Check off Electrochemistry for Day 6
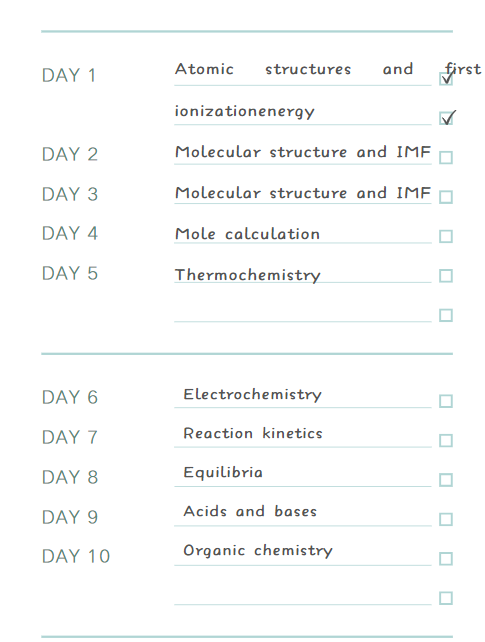485x642 pixels. tap(446, 401)
